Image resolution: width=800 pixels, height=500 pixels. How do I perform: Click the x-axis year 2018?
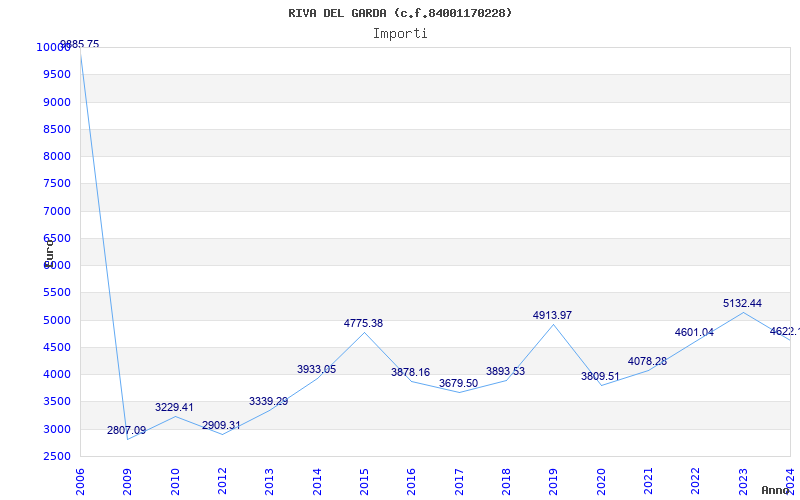tap(506, 482)
